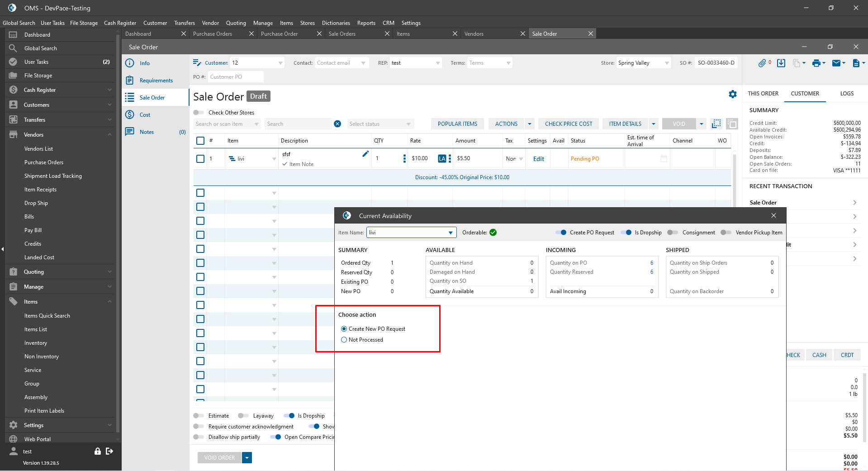868x471 pixels.
Task: Toggle the Check Other Stores switch
Action: pyautogui.click(x=199, y=113)
